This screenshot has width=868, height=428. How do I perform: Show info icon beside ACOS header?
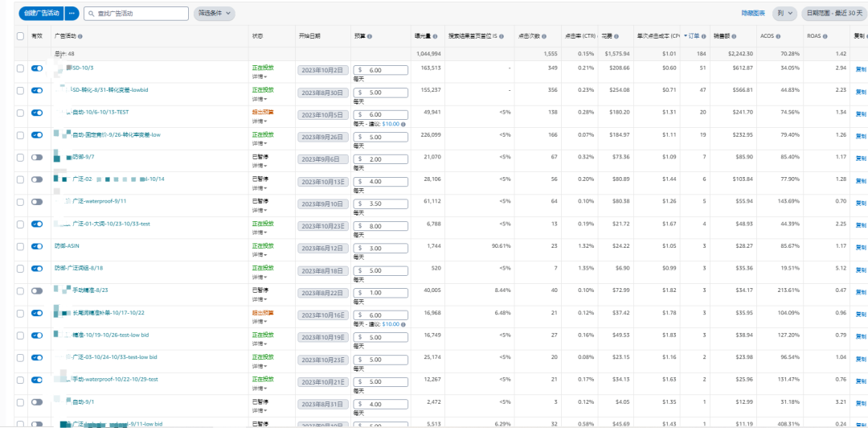[x=778, y=36]
